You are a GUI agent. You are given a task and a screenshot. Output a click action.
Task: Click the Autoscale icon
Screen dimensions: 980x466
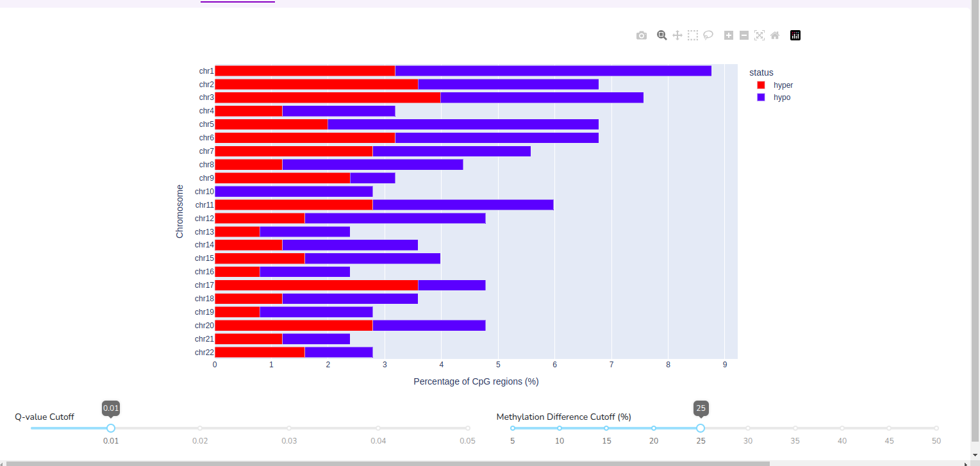pyautogui.click(x=760, y=35)
